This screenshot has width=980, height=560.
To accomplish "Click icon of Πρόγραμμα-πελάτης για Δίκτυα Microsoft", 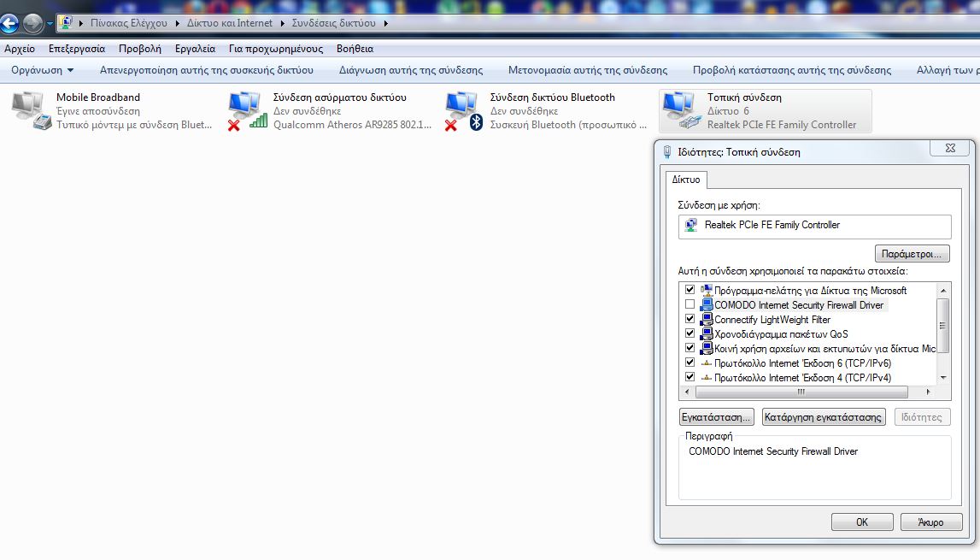I will [707, 291].
